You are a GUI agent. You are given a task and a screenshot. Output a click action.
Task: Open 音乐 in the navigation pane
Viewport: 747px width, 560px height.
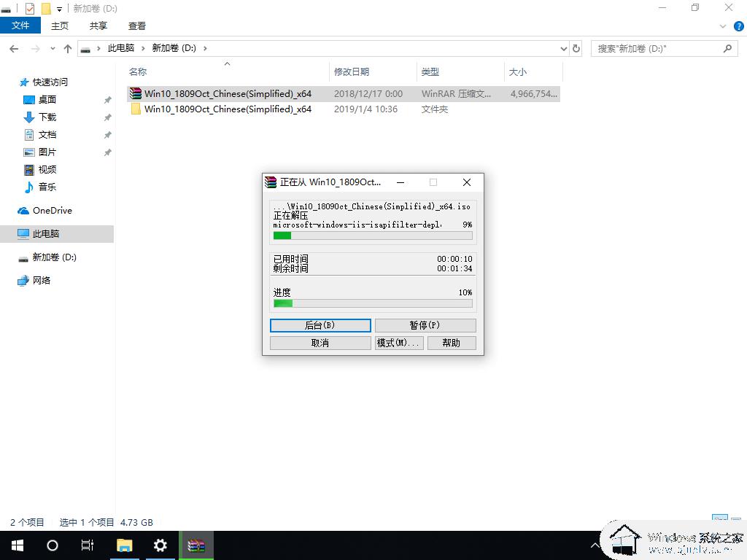click(47, 187)
